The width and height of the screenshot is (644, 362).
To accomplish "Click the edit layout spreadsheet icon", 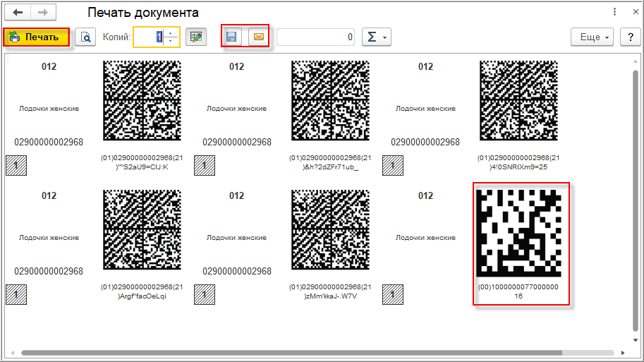I will 196,37.
